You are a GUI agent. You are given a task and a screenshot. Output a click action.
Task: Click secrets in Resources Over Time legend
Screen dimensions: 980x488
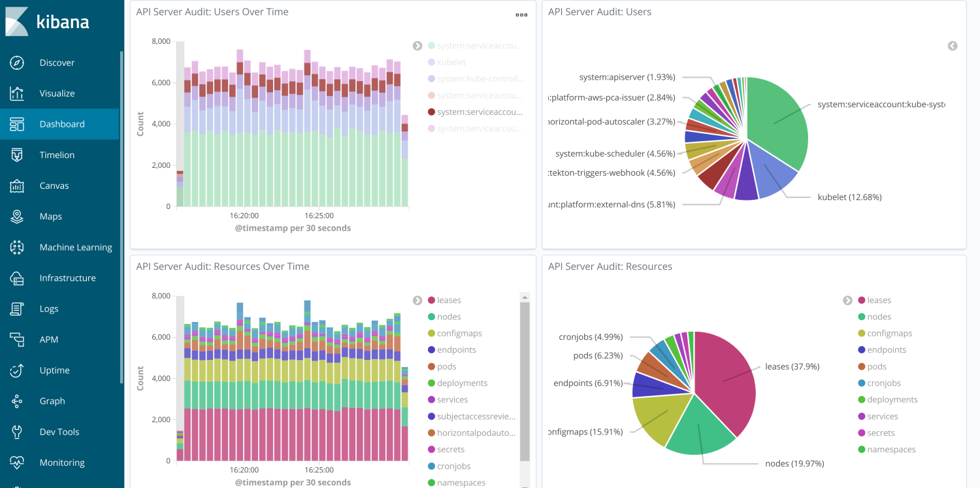(451, 449)
